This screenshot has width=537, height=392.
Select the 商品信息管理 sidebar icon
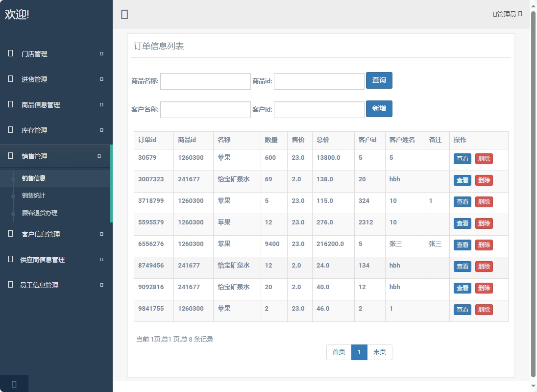coord(10,104)
